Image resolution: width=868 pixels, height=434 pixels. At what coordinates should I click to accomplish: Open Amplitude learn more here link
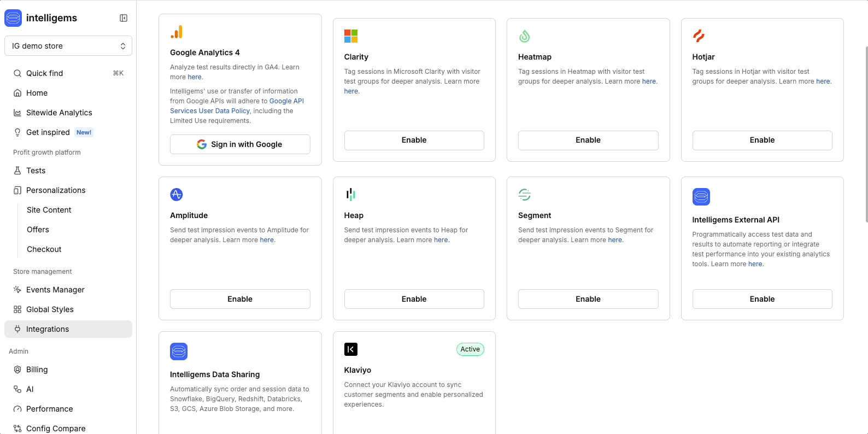tap(267, 240)
